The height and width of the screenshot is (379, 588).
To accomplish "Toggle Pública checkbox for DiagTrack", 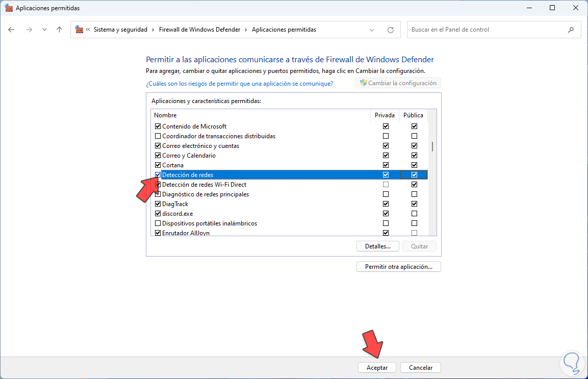I will (x=415, y=204).
